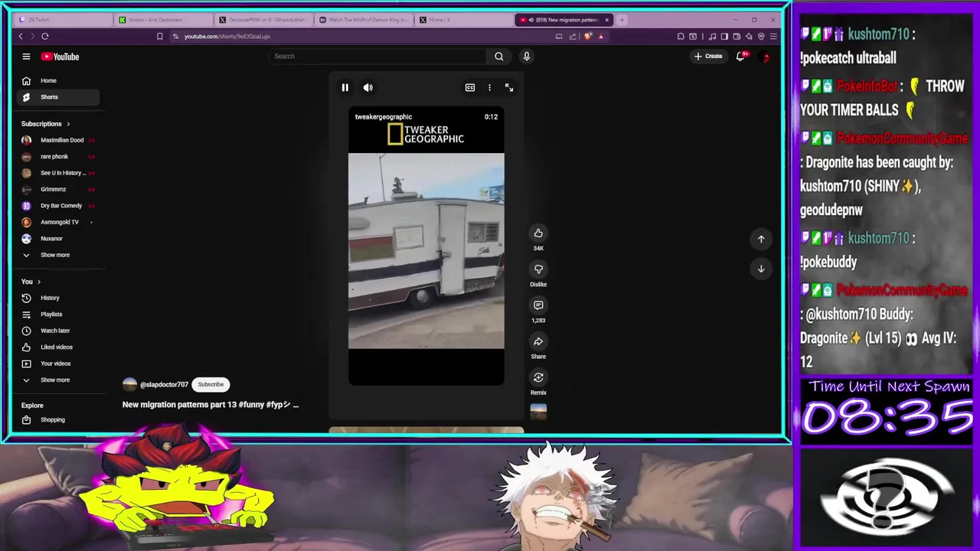
Task: Open the YouTube notifications bell
Action: point(740,56)
